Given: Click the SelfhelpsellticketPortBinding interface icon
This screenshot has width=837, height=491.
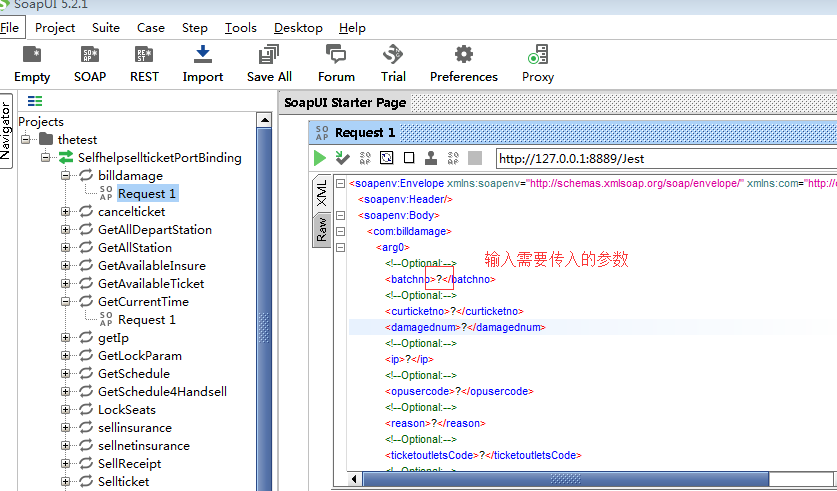Looking at the screenshot, I should coord(66,157).
